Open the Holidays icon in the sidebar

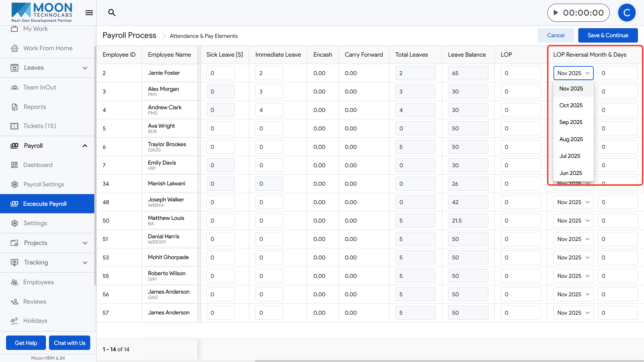click(14, 321)
